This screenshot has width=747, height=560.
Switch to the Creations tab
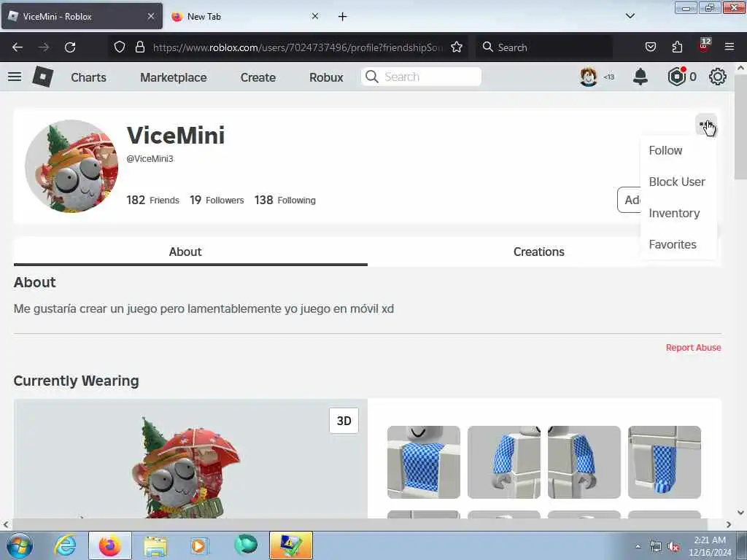[x=539, y=252]
